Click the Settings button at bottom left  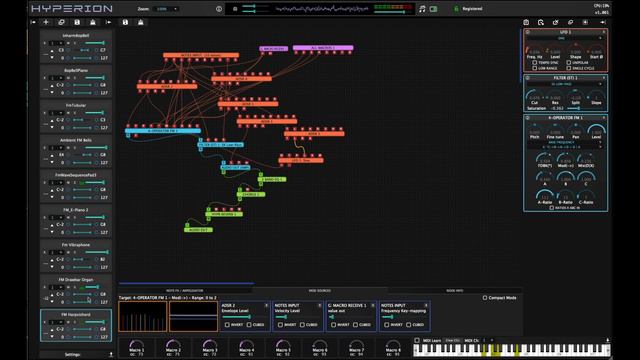(x=72, y=354)
